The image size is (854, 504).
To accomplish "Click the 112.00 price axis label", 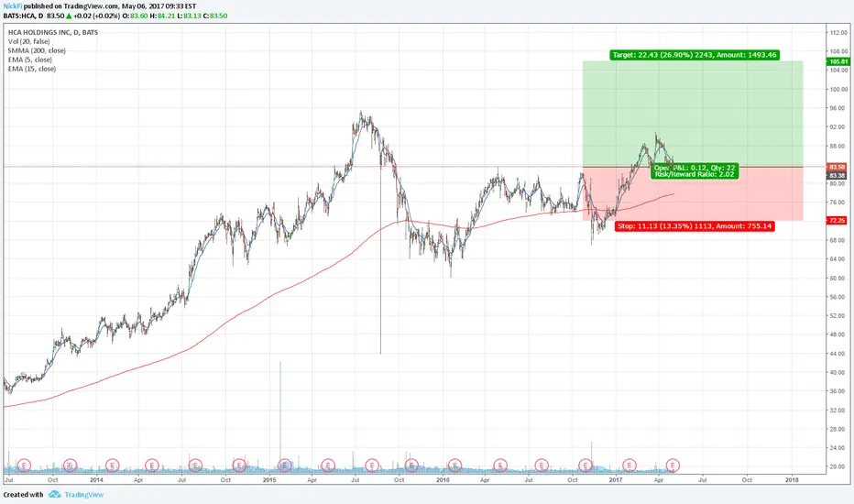I will tap(838, 33).
